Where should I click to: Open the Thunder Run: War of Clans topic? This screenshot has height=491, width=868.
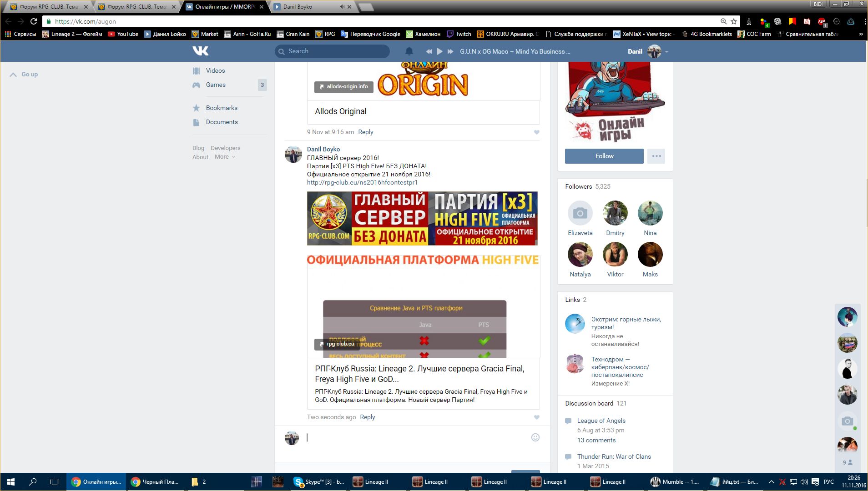tap(614, 456)
